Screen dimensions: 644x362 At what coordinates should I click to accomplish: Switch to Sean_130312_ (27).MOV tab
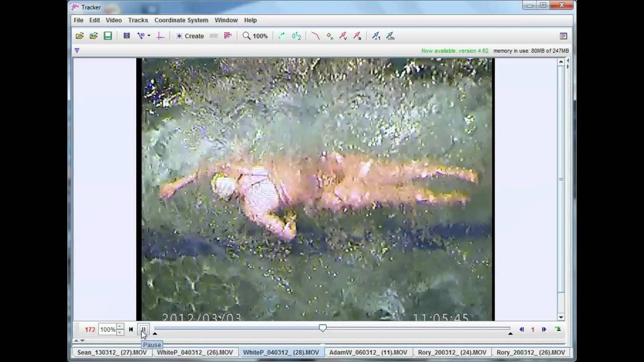tap(112, 352)
